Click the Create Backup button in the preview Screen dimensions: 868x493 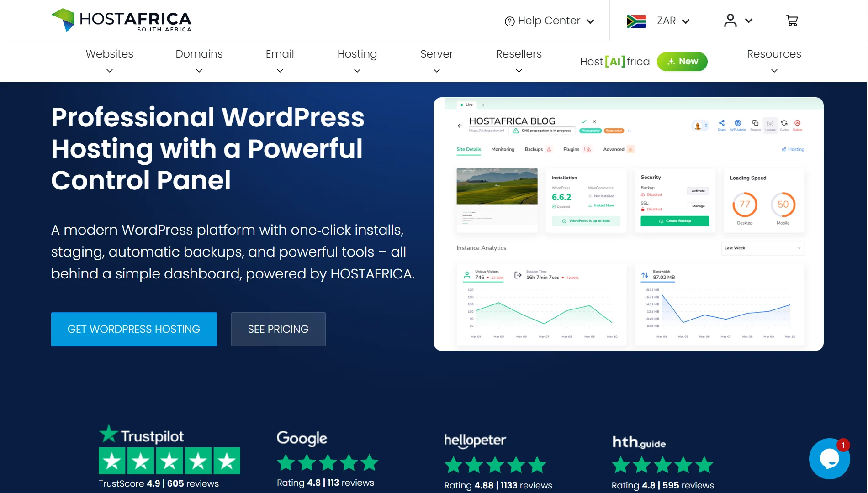[x=675, y=221]
